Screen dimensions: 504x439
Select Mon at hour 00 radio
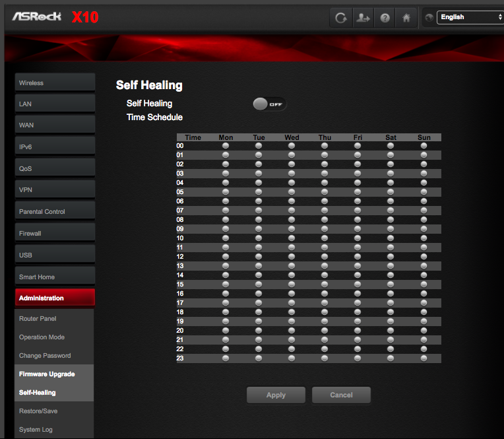click(x=226, y=146)
